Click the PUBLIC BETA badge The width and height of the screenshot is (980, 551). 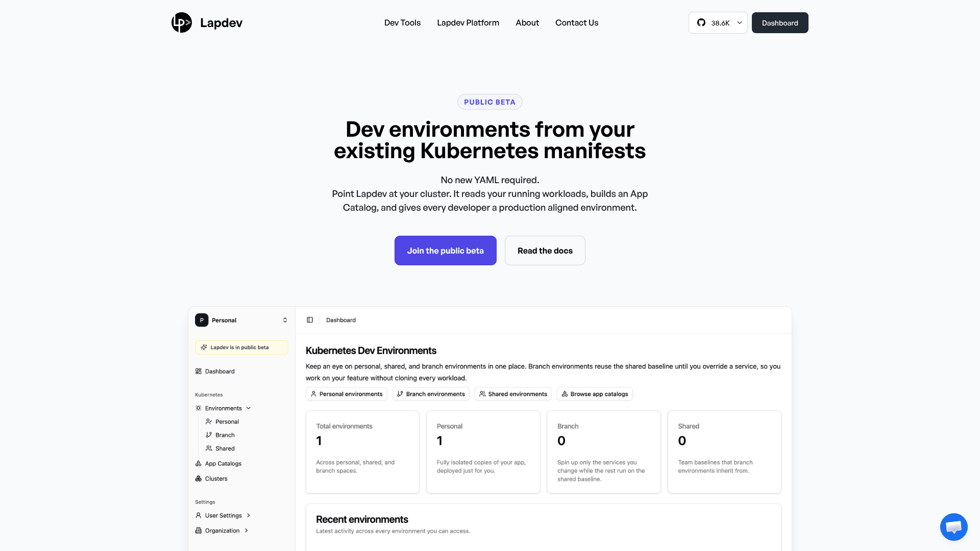(x=489, y=102)
